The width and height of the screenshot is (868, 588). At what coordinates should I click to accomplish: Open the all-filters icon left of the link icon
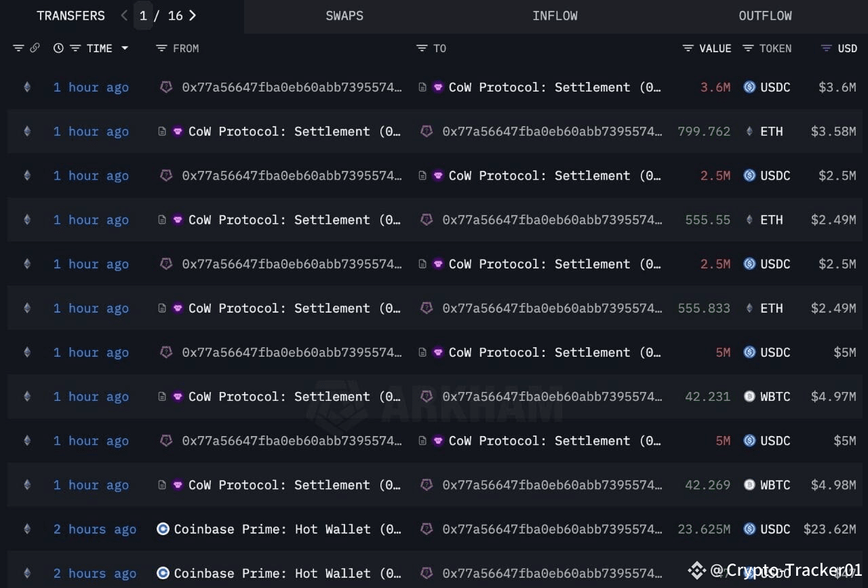tap(18, 48)
